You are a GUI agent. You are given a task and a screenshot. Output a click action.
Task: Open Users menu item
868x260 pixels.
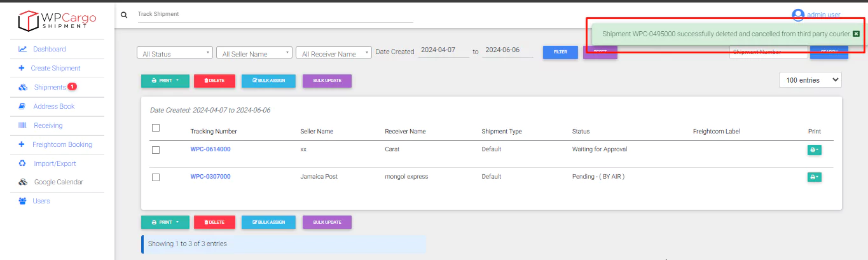[41, 201]
